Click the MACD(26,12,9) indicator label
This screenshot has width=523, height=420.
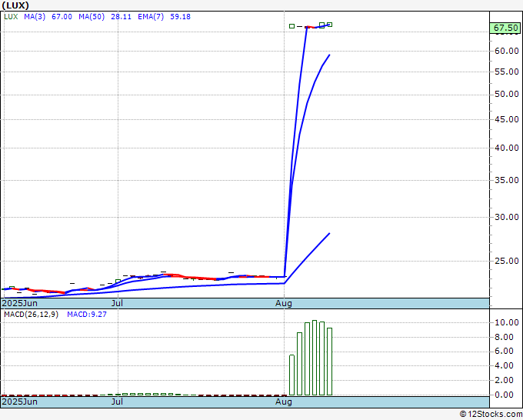[x=31, y=315]
